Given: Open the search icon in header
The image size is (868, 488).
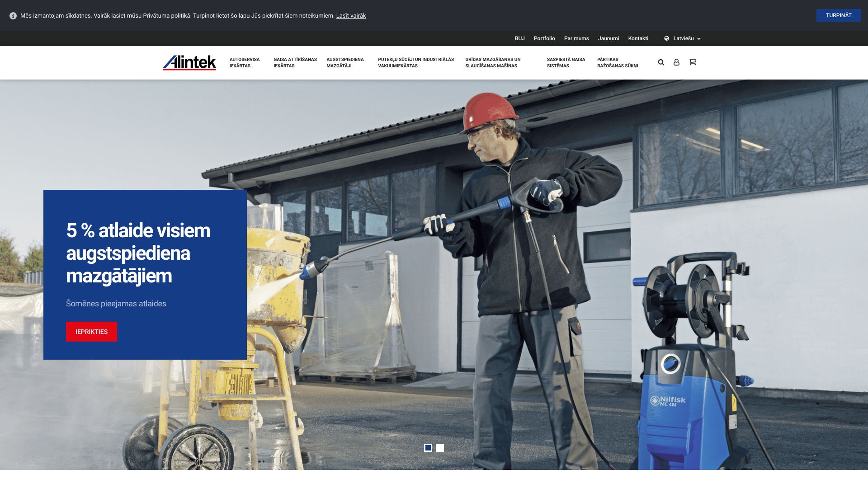Looking at the screenshot, I should click(661, 62).
